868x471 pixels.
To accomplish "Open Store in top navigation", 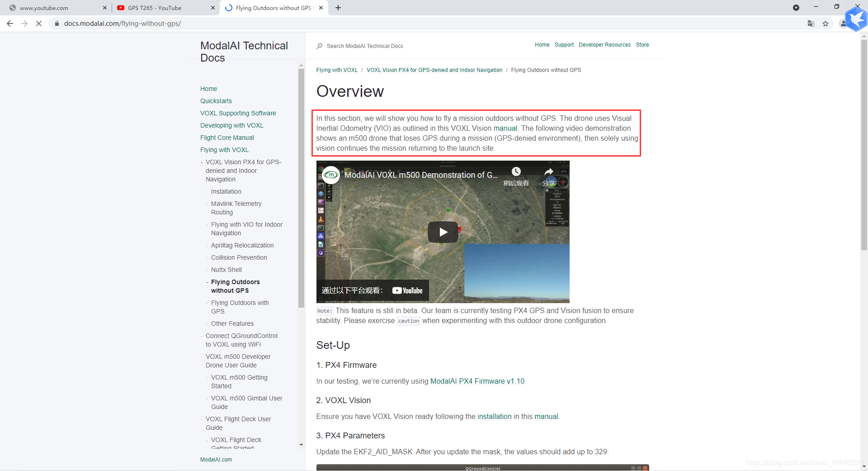I will tap(642, 45).
